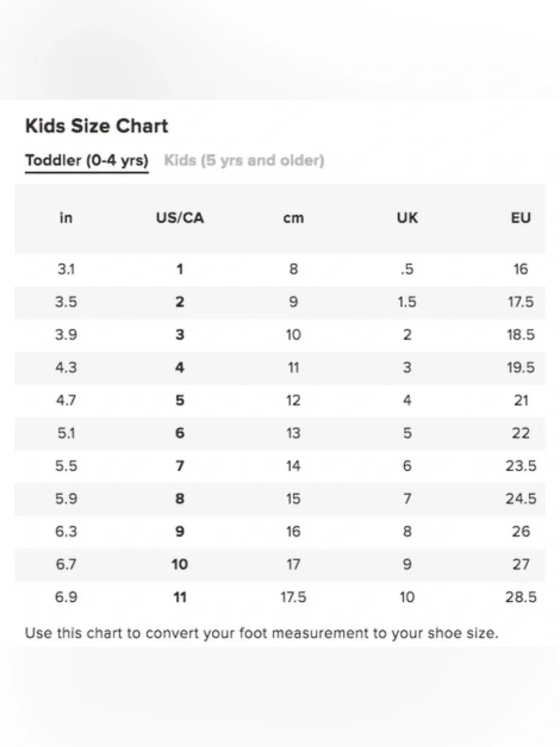Click the UK size 10 cell
The width and height of the screenshot is (560, 747).
pos(407,597)
